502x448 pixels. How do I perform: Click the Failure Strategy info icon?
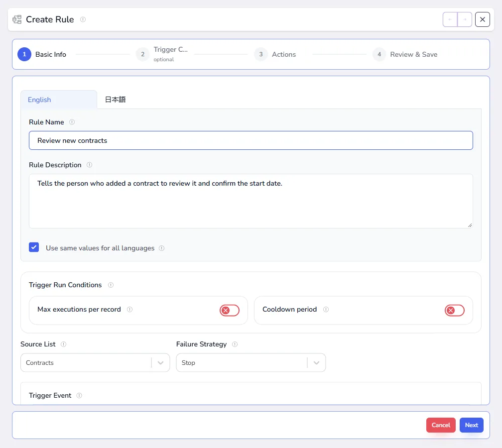click(x=235, y=344)
